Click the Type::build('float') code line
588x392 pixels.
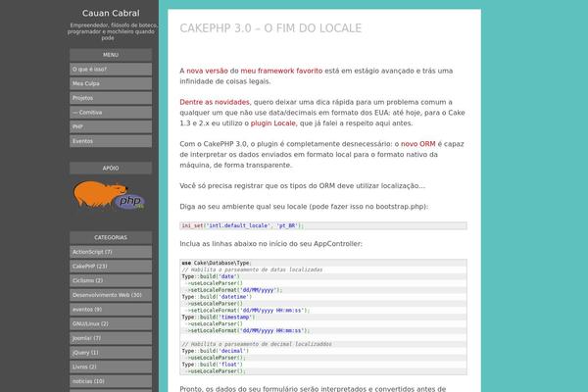tap(323, 365)
